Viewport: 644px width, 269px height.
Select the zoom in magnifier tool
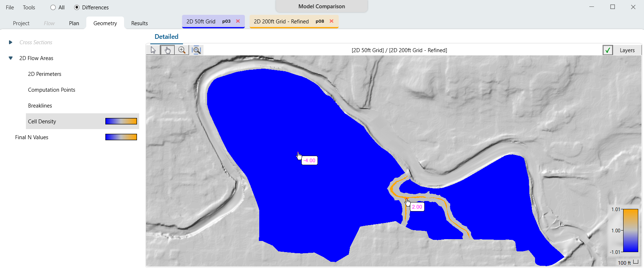pos(182,50)
